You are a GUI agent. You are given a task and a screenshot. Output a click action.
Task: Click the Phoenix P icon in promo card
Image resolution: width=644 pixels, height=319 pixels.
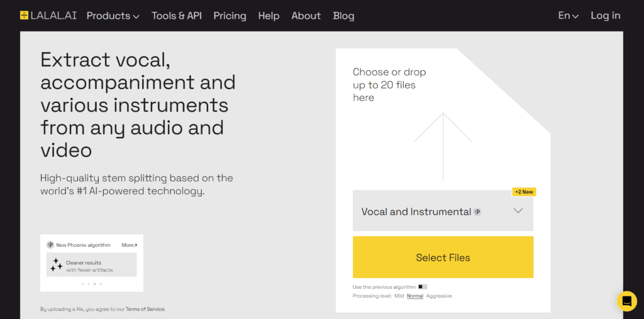(x=50, y=245)
